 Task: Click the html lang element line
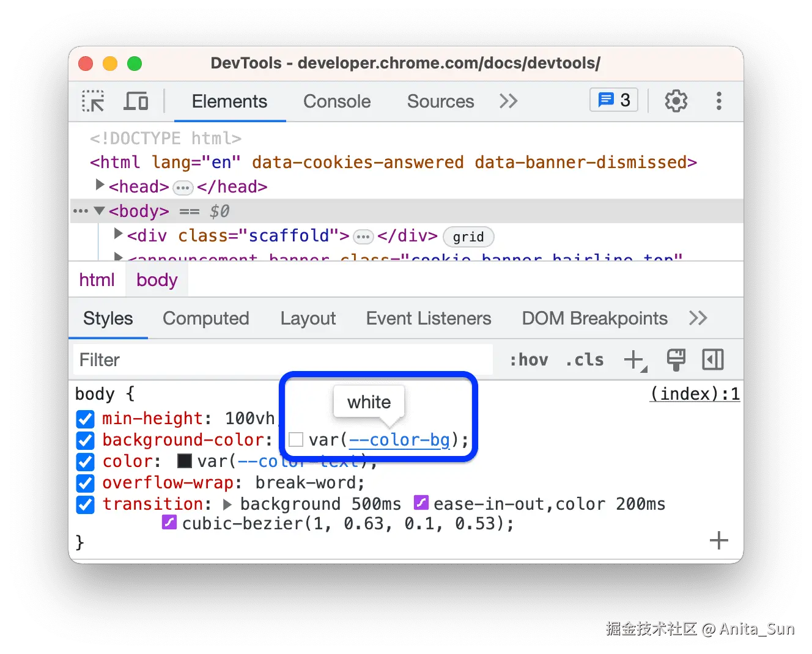click(x=394, y=163)
